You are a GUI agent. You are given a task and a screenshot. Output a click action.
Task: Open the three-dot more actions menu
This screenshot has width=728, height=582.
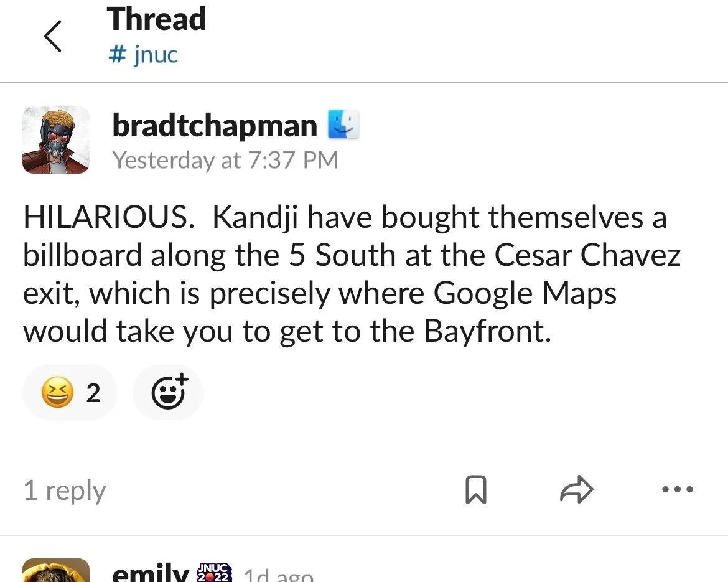tap(678, 489)
